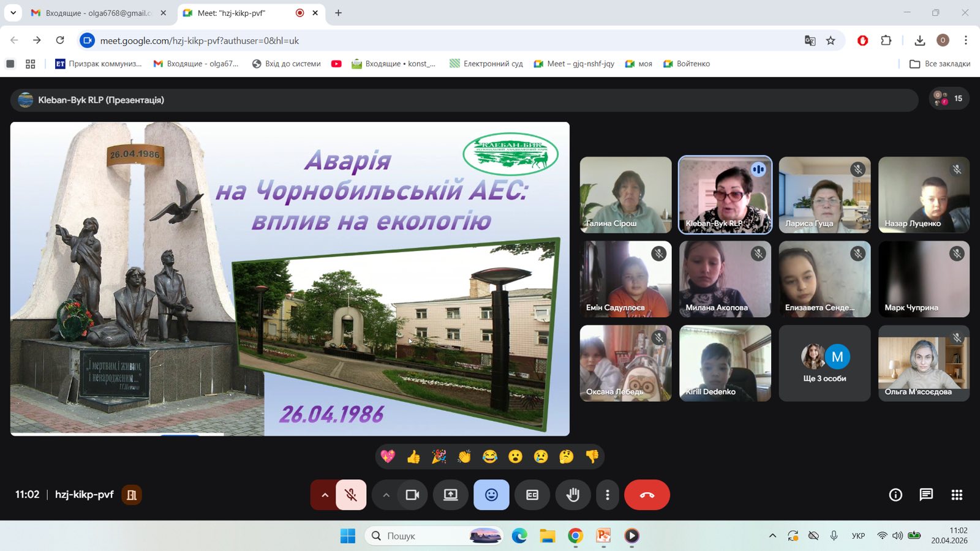Screen dimensions: 980x551
Task: Open the three-dot more options menu
Action: pyautogui.click(x=608, y=495)
